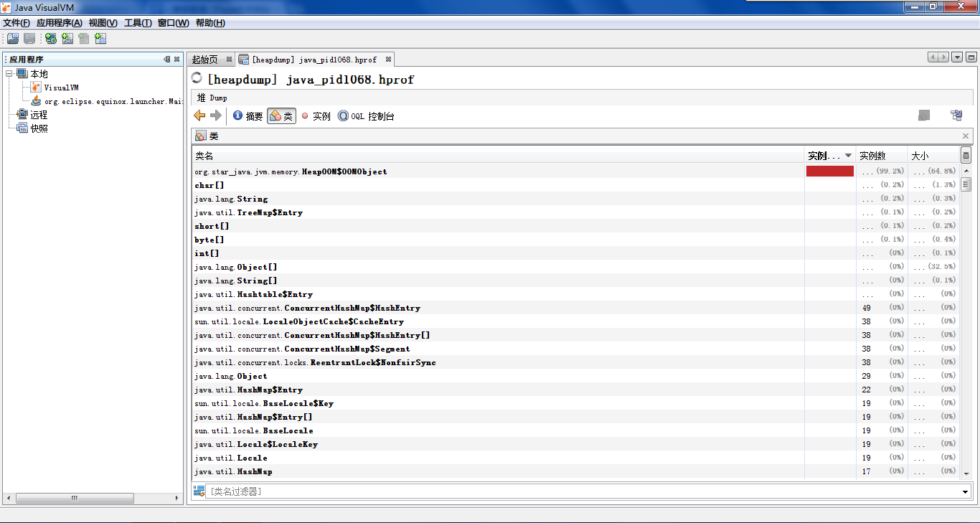
Task: Focus the 类名过滤器 filter field
Action: (x=583, y=491)
